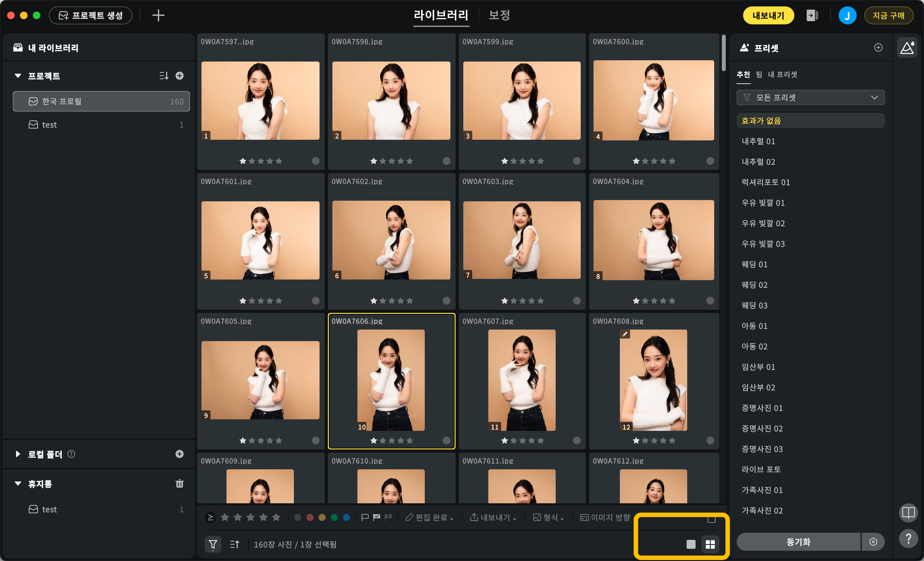Filter by the picked check flag
Image resolution: width=924 pixels, height=561 pixels.
click(x=377, y=517)
